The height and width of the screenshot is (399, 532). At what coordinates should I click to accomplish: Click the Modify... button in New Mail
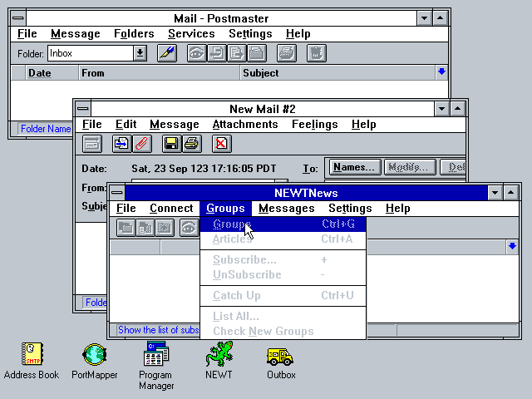coord(410,167)
